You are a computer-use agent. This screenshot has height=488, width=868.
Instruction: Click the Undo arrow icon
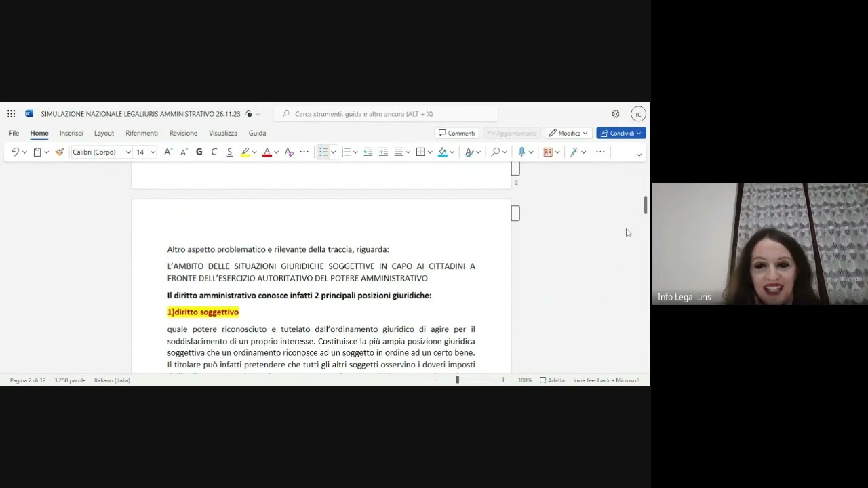point(15,152)
